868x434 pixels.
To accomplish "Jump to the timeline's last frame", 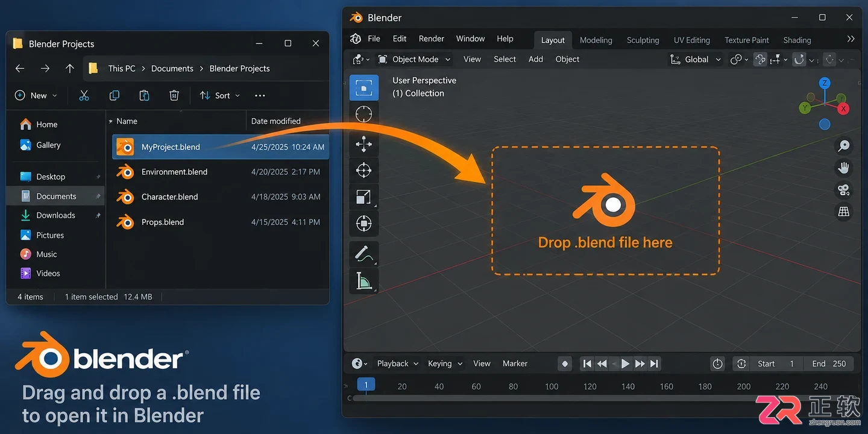I will pos(654,363).
